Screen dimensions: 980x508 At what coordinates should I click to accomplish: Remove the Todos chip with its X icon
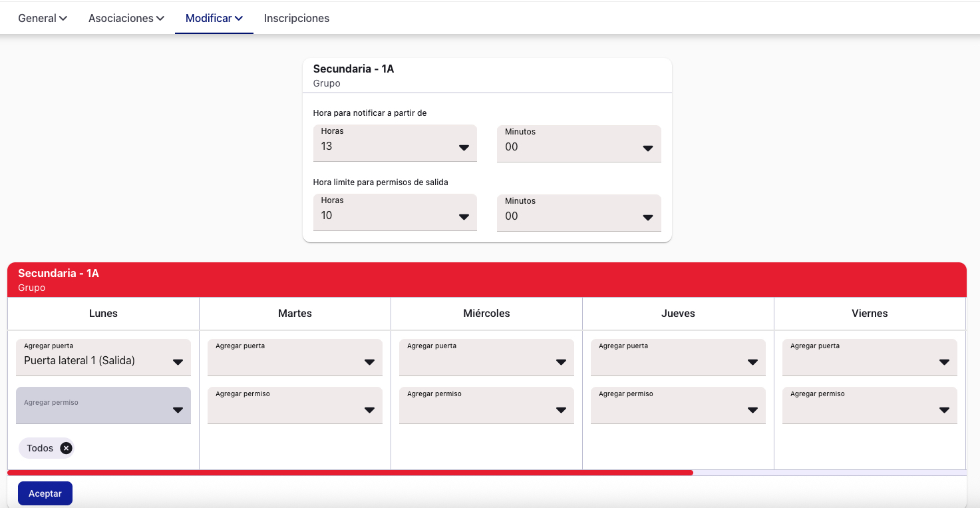click(x=66, y=448)
